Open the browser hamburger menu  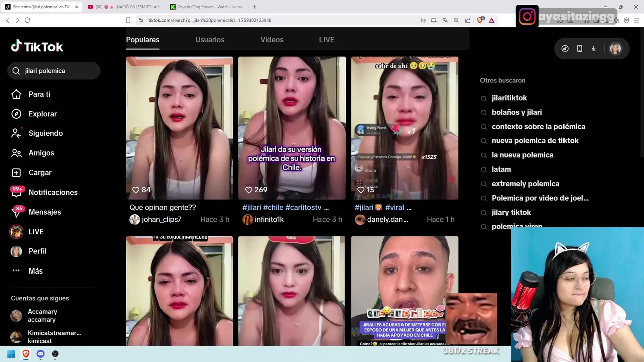tap(636, 20)
